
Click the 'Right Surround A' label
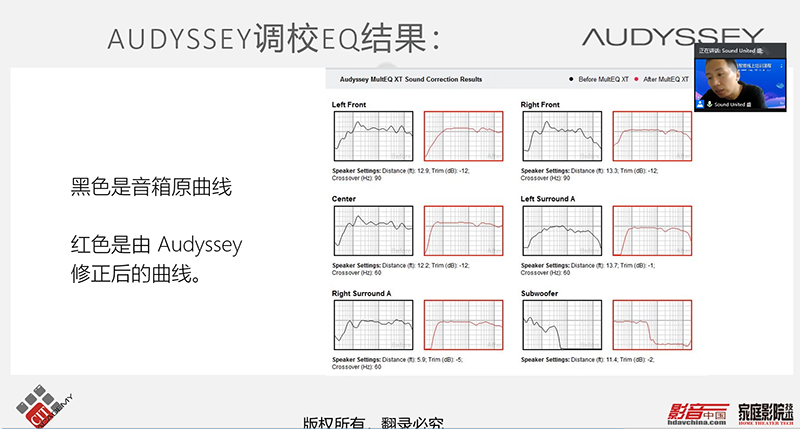click(x=361, y=293)
